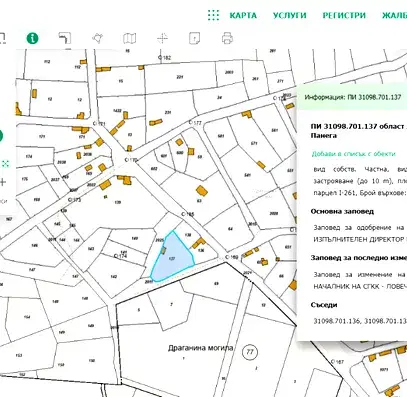Click the circled 77 map marker
Viewport: 407px width, 397px height.
(249, 352)
